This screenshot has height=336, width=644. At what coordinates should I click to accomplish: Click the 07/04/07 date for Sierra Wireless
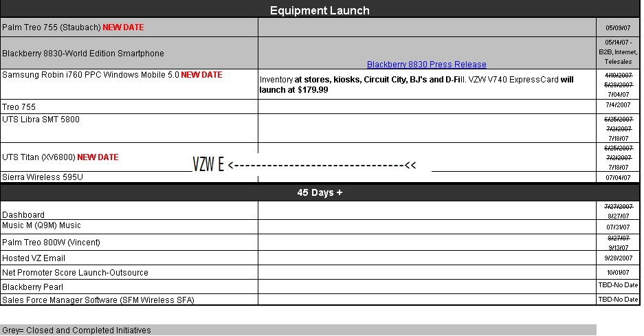[618, 177]
